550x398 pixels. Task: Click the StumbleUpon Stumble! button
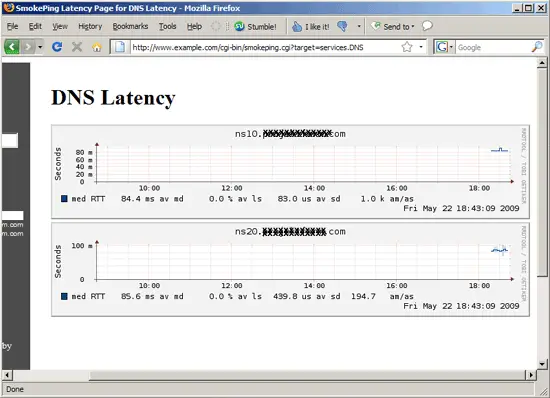255,27
